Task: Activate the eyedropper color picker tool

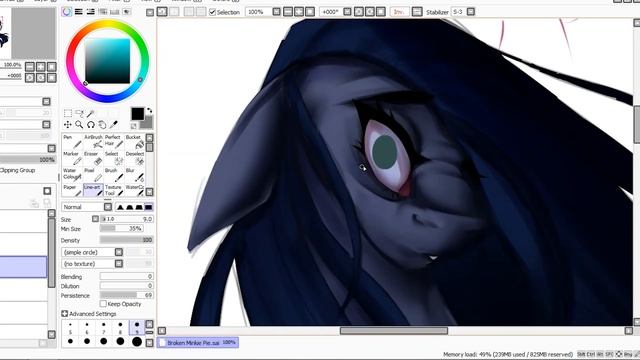Action: 113,124
